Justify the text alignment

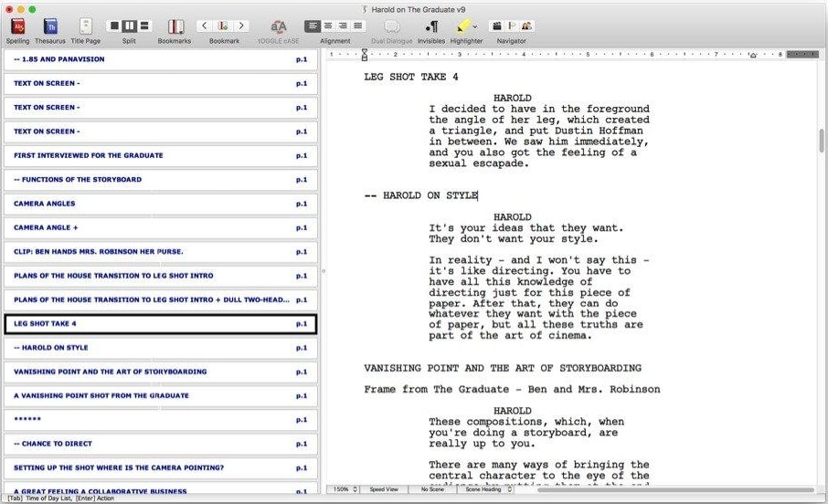358,26
